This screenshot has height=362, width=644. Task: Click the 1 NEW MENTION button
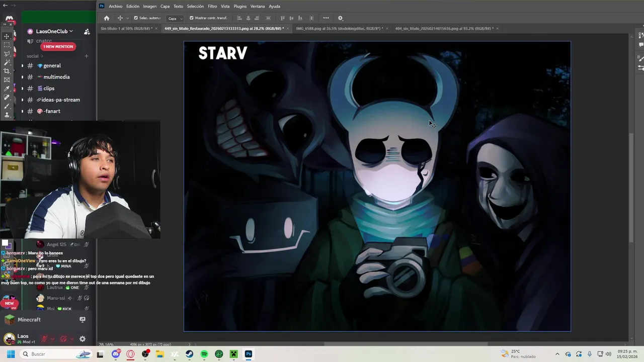pyautogui.click(x=58, y=47)
